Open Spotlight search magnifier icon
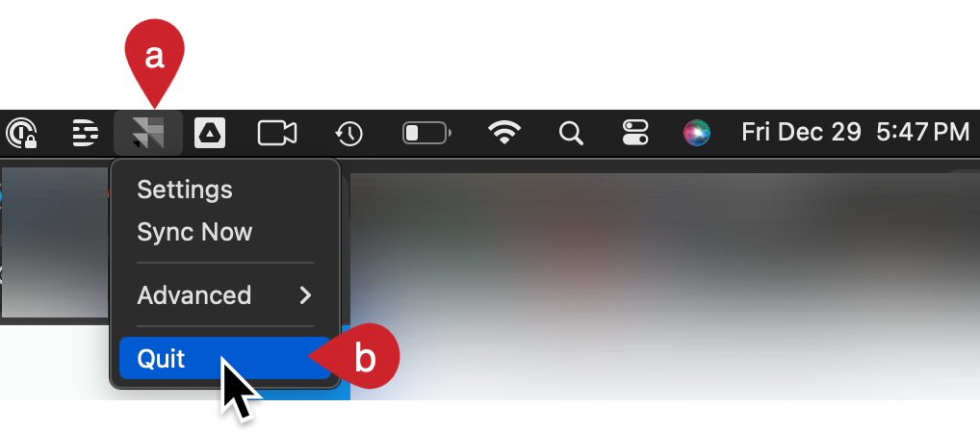Viewport: 980px width, 433px height. pos(570,133)
